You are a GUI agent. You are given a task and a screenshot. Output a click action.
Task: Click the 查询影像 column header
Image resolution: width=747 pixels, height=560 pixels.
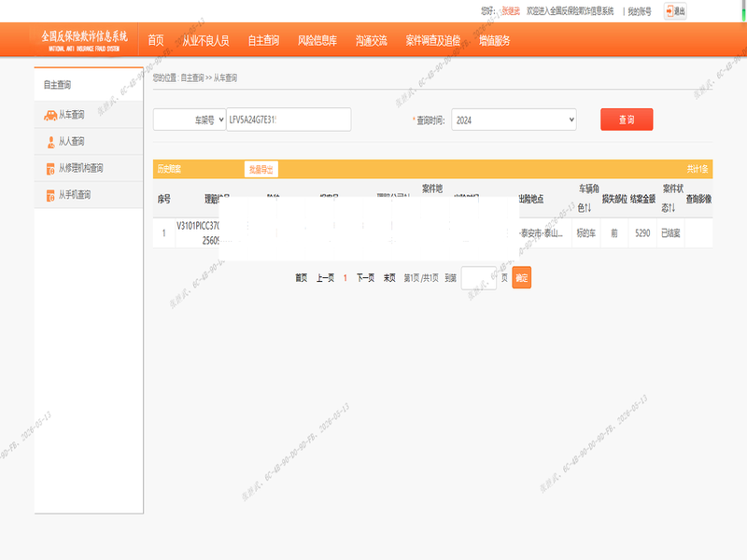click(698, 199)
